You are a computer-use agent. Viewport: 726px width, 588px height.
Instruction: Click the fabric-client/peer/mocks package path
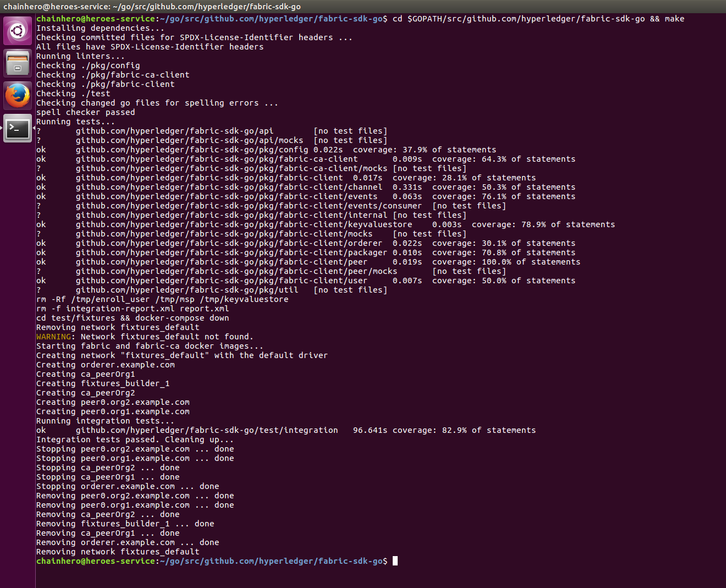(237, 271)
